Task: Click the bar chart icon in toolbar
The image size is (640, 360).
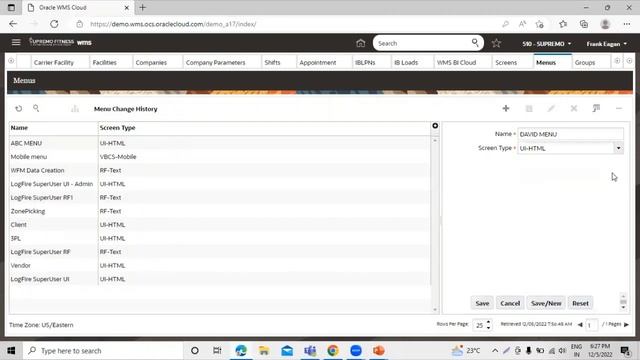Action: coord(75,109)
